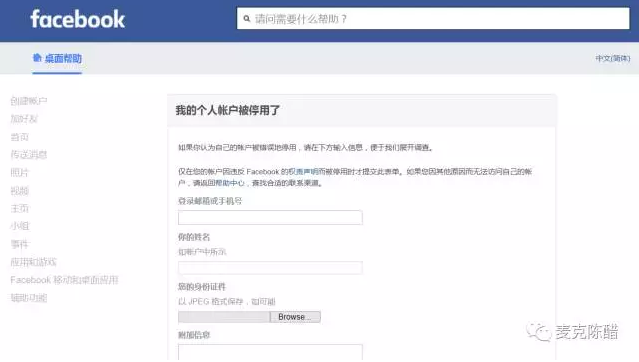Click the magnifier icon in search bar
Image resolution: width=639 pixels, height=362 pixels.
pyautogui.click(x=247, y=19)
